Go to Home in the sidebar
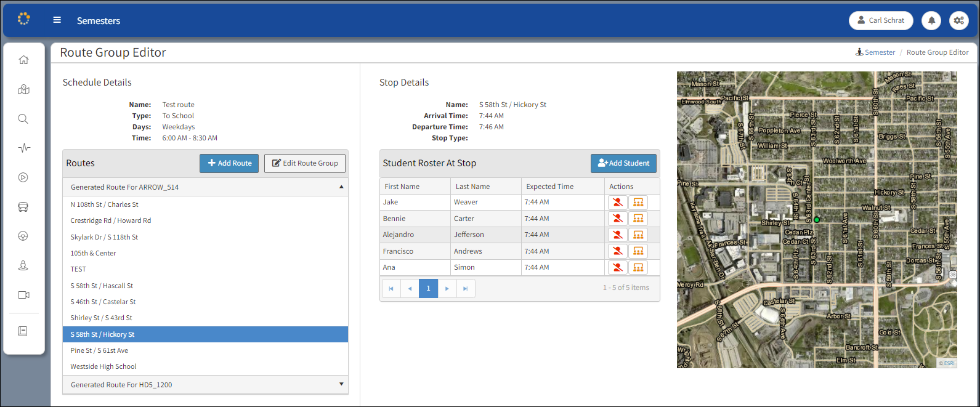This screenshot has height=407, width=980. [23, 60]
